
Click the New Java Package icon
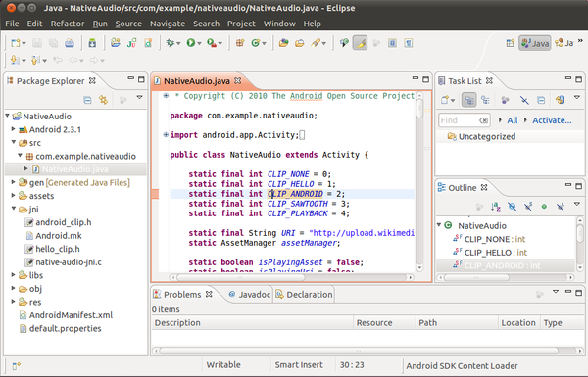(x=240, y=43)
